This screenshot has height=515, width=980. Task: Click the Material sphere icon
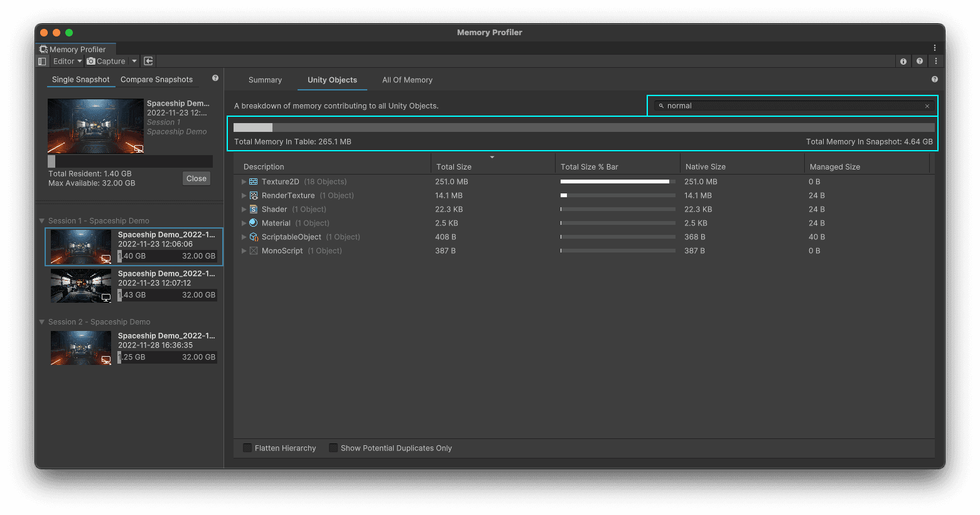[254, 223]
